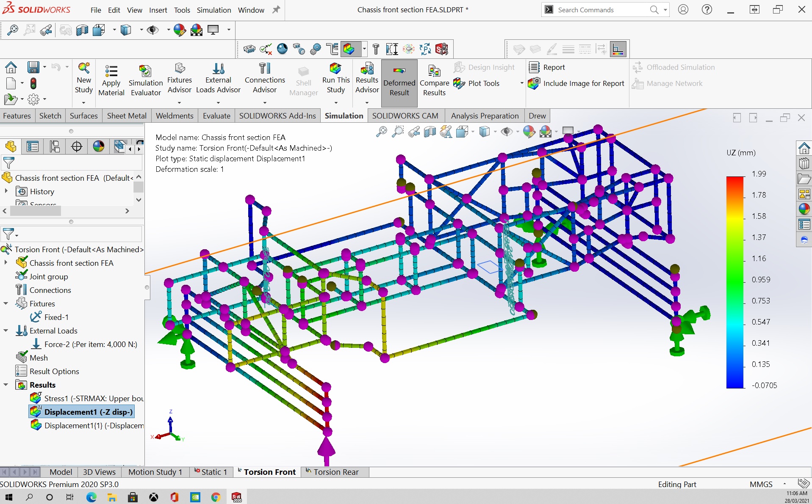The height and width of the screenshot is (504, 812).
Task: Select Force-2 load item
Action: pos(85,344)
